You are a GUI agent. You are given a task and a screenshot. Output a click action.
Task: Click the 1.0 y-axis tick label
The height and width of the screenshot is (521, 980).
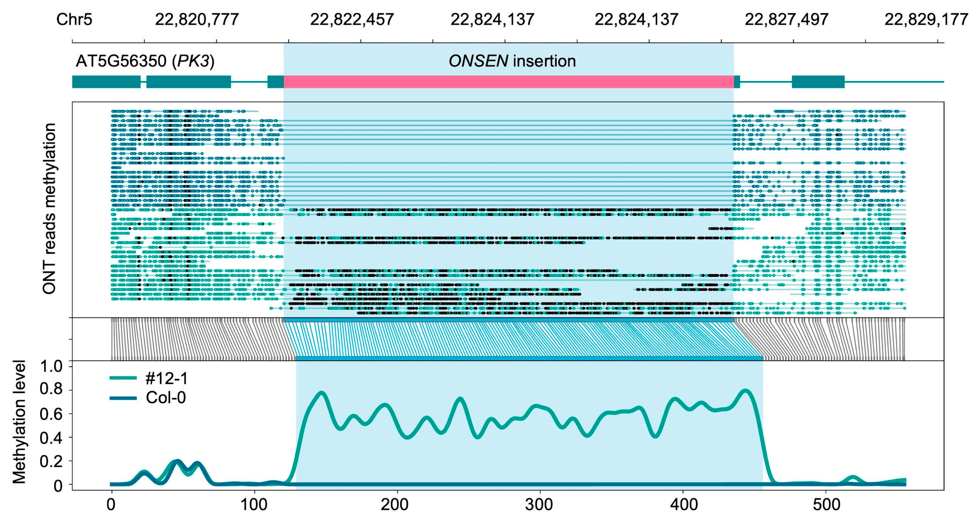pyautogui.click(x=51, y=367)
